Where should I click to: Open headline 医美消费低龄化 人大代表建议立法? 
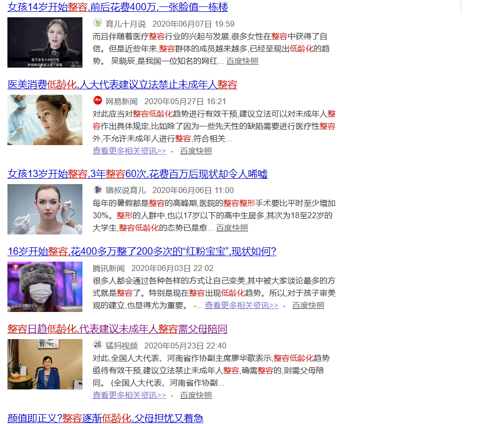[122, 84]
